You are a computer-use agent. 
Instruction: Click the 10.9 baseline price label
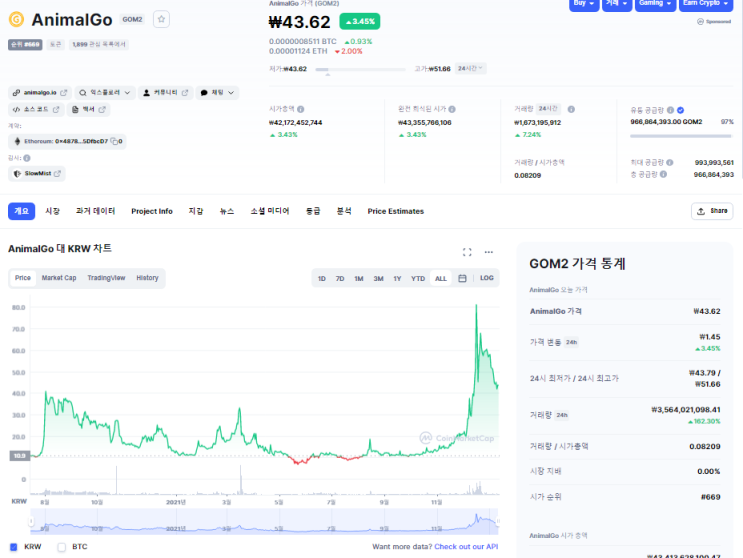tap(19, 456)
